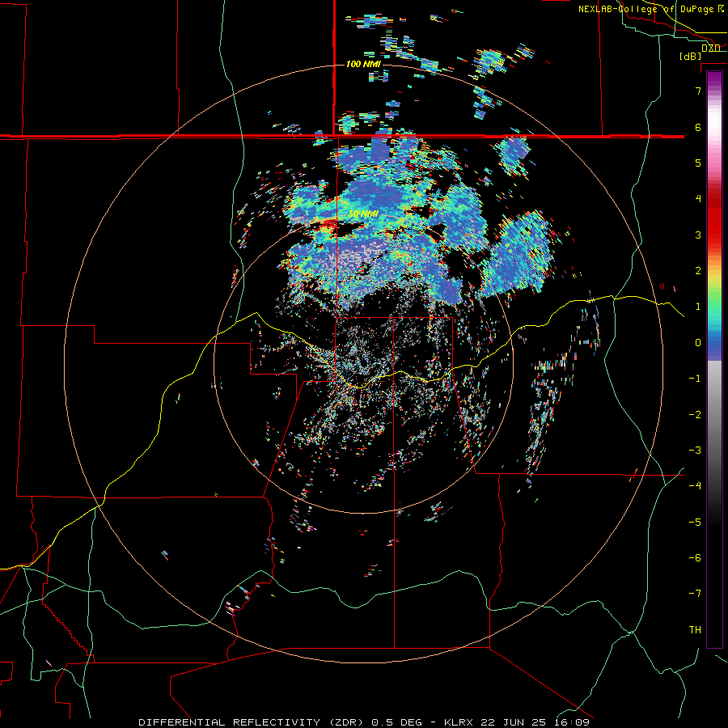Screen dimensions: 728x728
Task: Click the "5" value on the dB scale
Action: click(x=698, y=163)
